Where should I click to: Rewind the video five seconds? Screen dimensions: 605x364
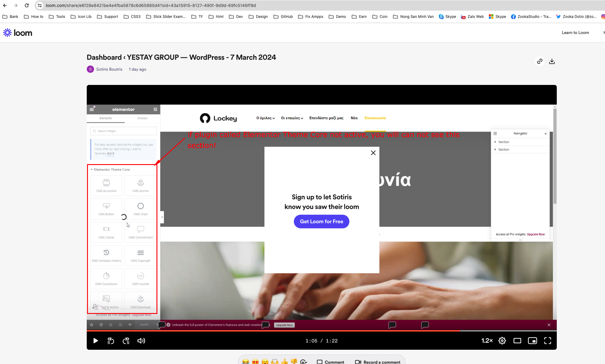(x=111, y=341)
